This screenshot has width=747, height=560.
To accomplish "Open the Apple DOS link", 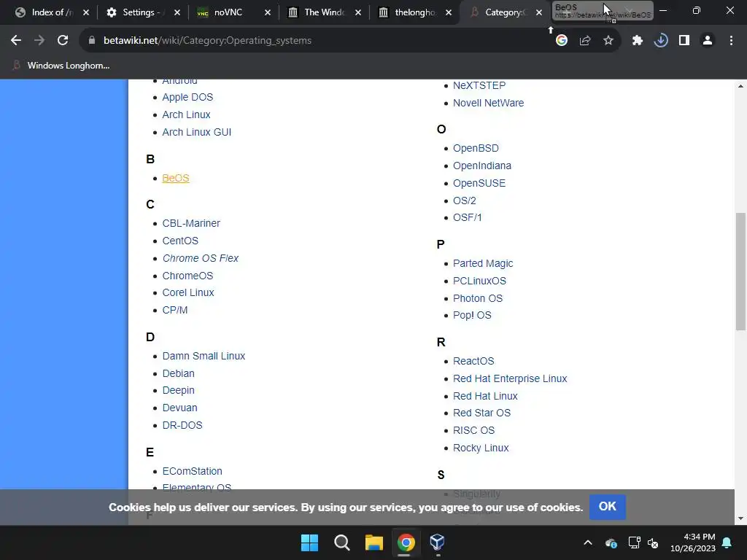I will 187,97.
